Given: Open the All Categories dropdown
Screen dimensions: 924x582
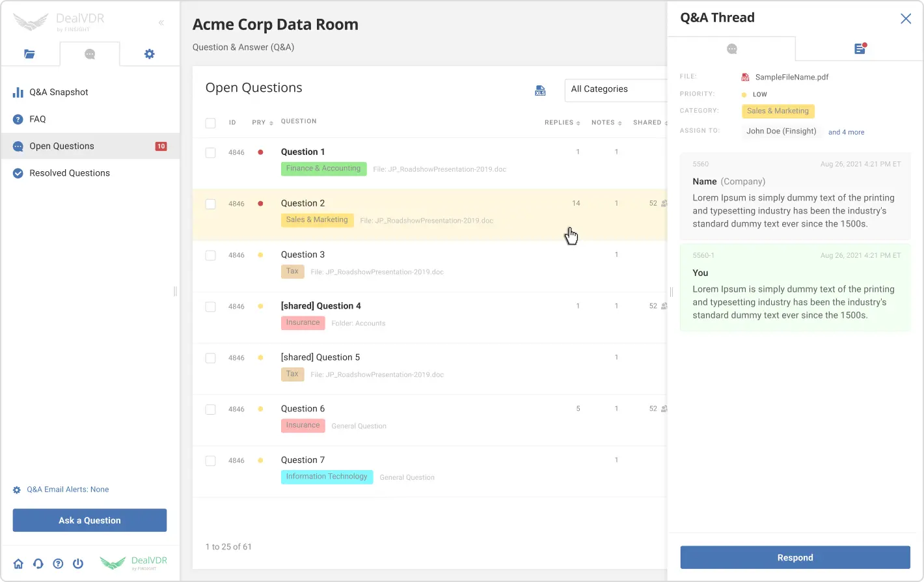Looking at the screenshot, I should [615, 89].
